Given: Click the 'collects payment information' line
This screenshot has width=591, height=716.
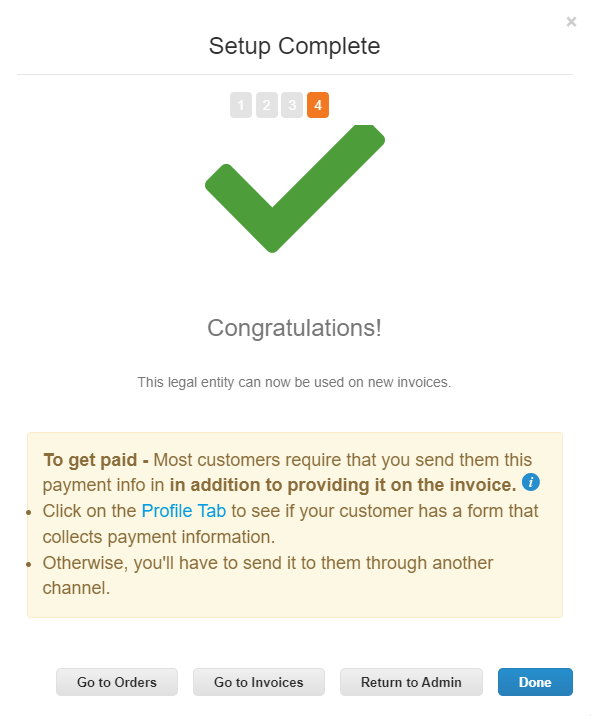Looking at the screenshot, I should [159, 537].
